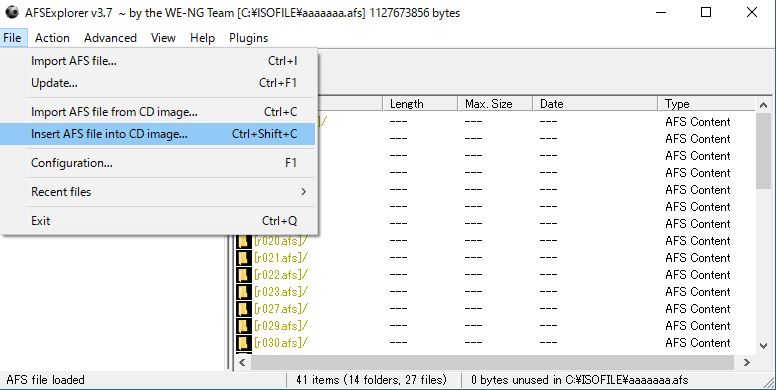Click the r023.afs folder icon
776x390 pixels.
coord(243,292)
